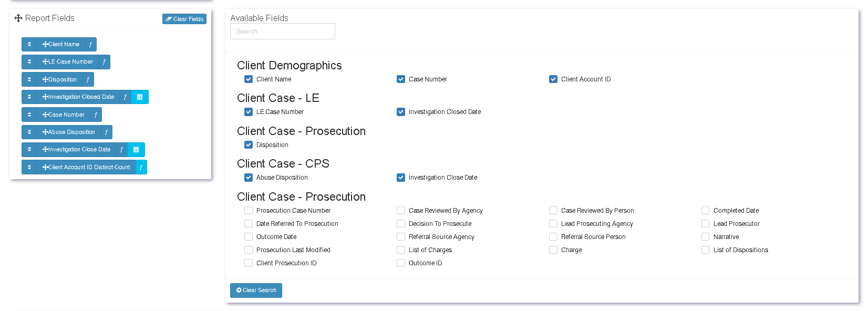Check the Decision To Prosecute checkbox

401,224
